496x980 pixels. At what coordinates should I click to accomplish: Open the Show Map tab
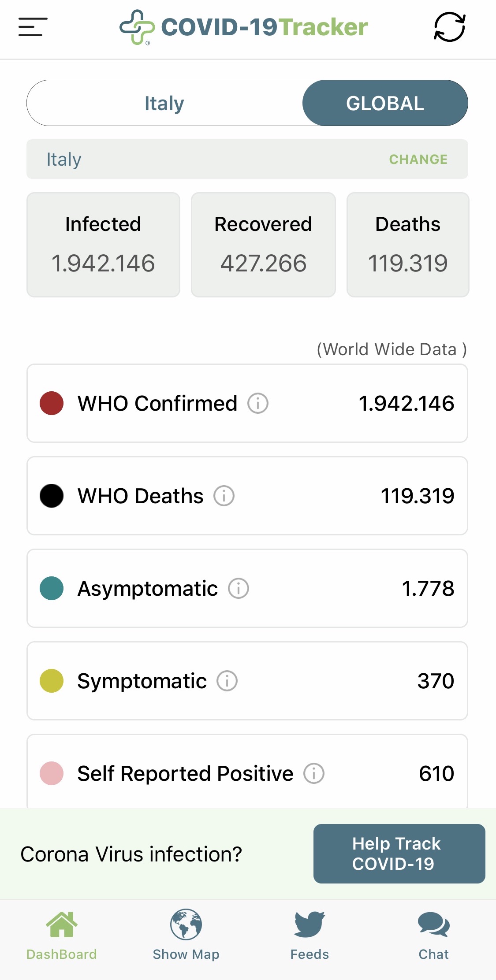tap(186, 934)
